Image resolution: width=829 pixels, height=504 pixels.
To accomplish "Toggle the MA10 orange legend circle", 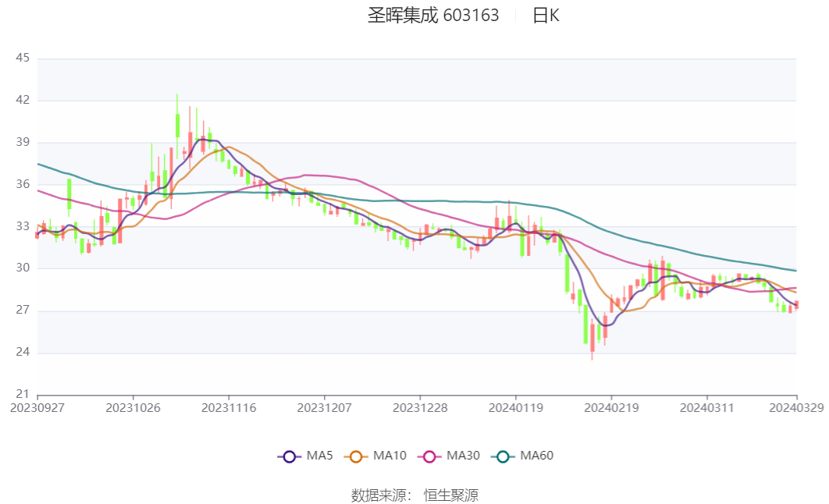I will (x=356, y=456).
